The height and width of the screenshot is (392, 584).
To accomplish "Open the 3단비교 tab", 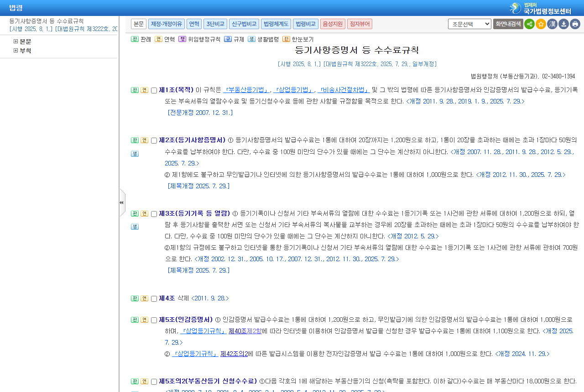I will tap(215, 24).
